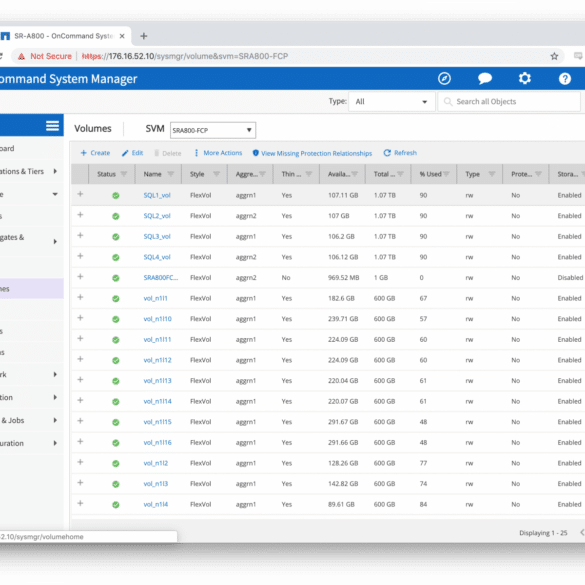The height and width of the screenshot is (585, 585).
Task: Open the SRA800FC... volume link
Action: pos(161,278)
